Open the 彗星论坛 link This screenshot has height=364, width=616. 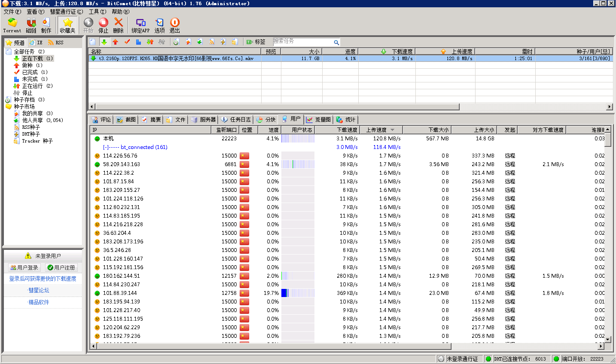click(39, 290)
